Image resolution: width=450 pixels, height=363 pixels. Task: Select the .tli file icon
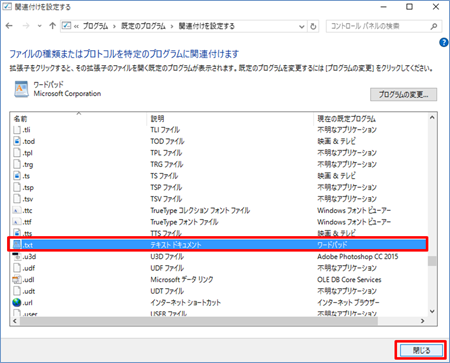coord(17,130)
